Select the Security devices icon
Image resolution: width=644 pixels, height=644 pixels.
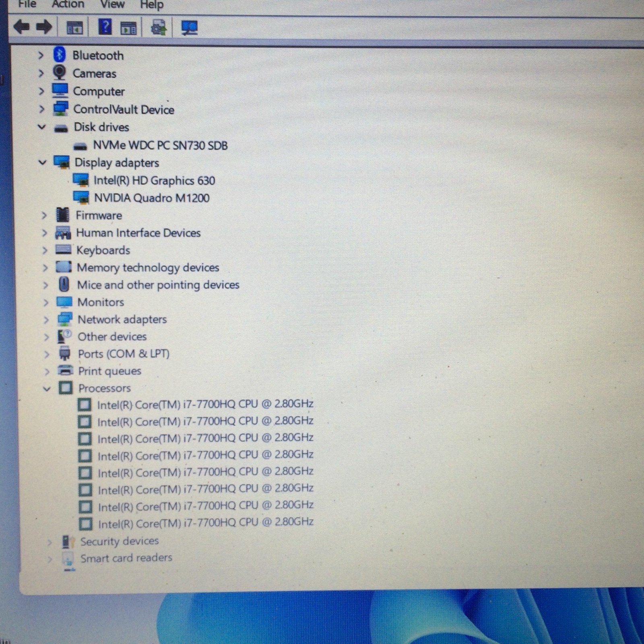pos(68,542)
